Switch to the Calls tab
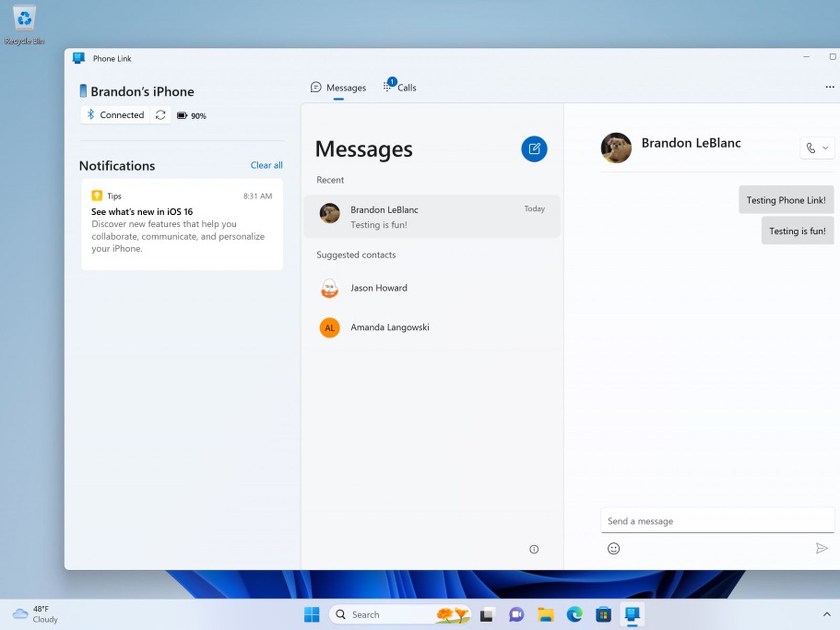Screen dimensions: 840x630 [x=400, y=88]
